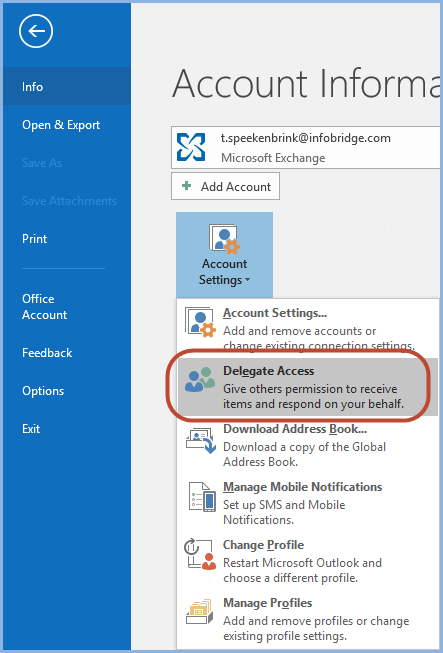Click the back arrow circle icon
Viewport: 443px width, 653px height.
36,31
